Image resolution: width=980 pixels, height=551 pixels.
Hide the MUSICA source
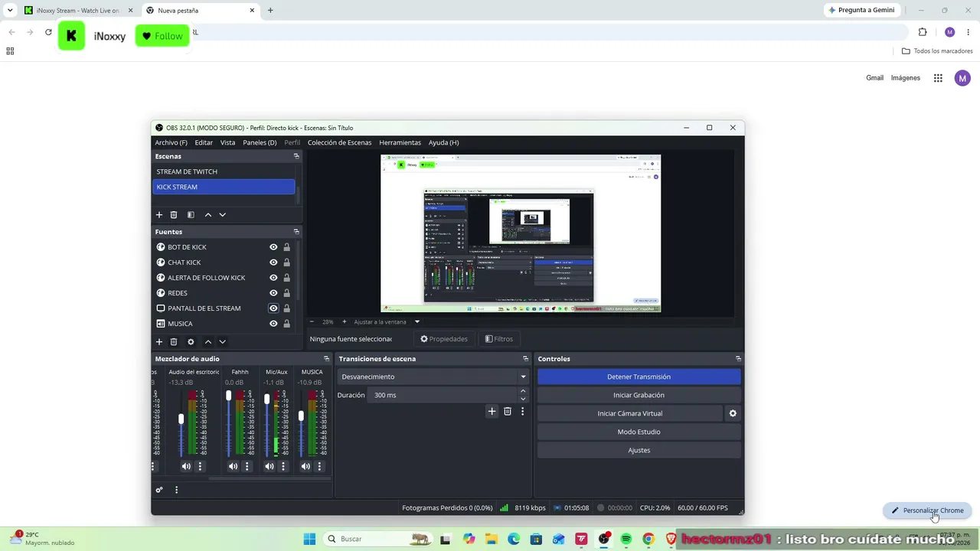point(273,324)
